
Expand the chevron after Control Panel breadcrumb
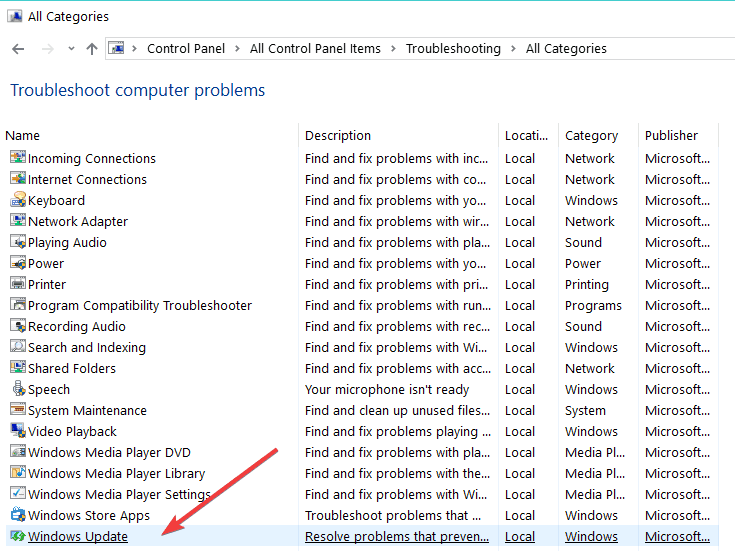tap(238, 49)
